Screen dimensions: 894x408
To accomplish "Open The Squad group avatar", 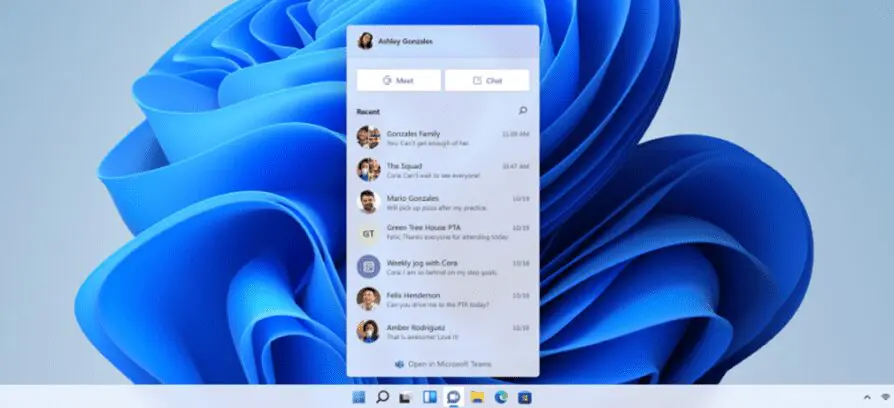I will [x=368, y=170].
